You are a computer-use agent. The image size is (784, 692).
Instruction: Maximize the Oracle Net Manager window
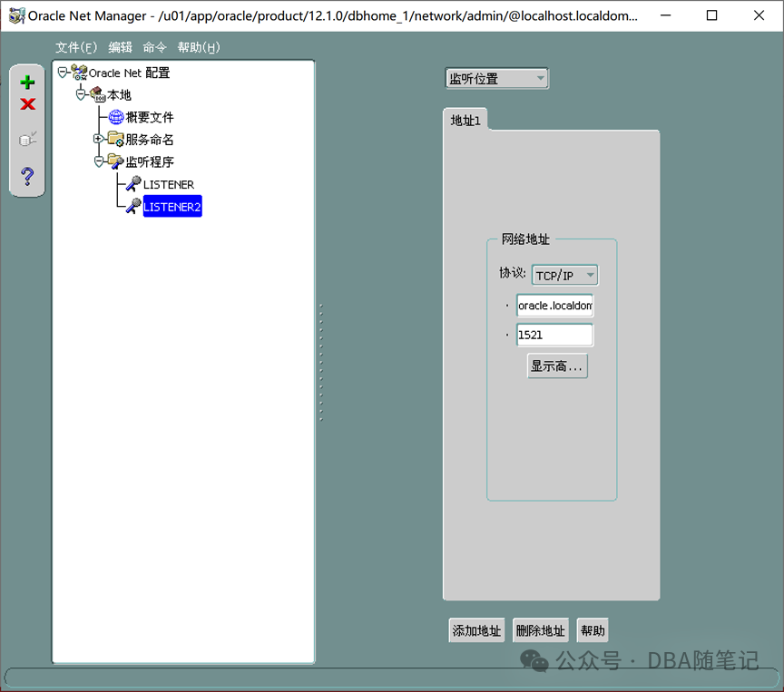(711, 15)
